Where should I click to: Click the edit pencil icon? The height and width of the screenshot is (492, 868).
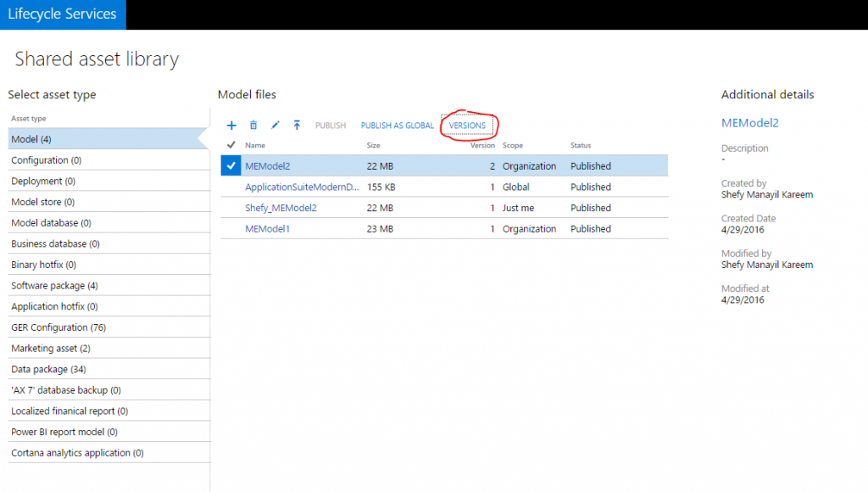pyautogui.click(x=275, y=126)
